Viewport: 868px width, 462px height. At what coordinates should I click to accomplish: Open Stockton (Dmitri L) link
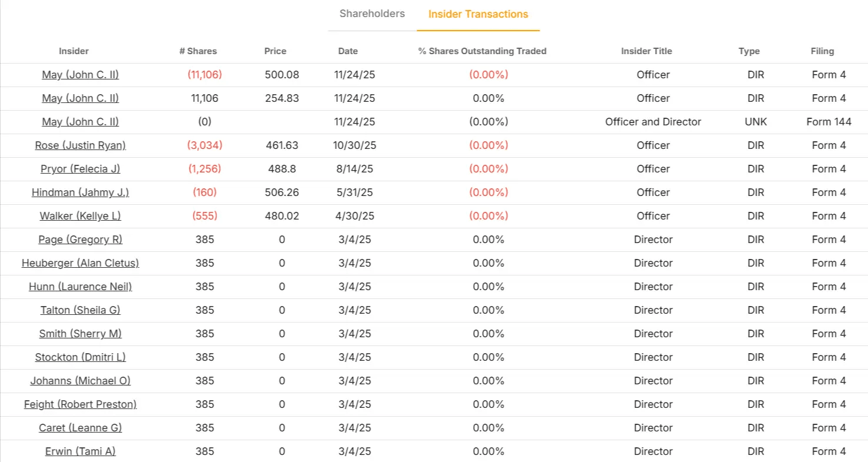[x=81, y=357]
